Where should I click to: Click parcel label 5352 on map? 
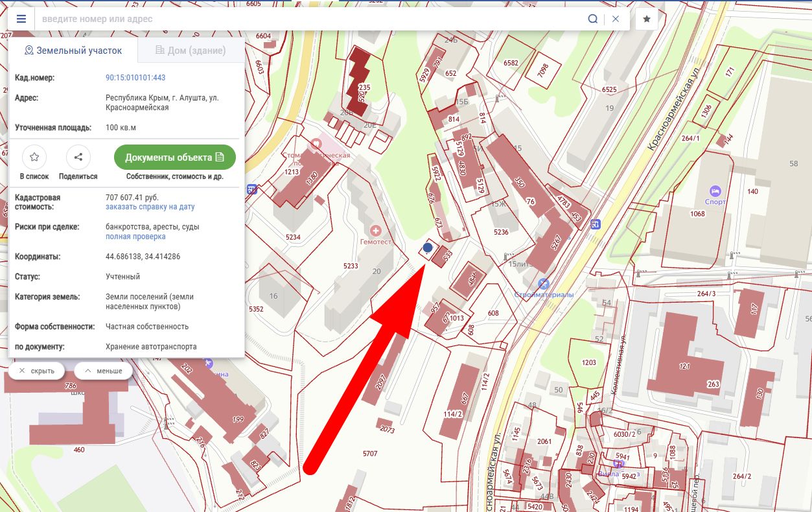coord(256,309)
